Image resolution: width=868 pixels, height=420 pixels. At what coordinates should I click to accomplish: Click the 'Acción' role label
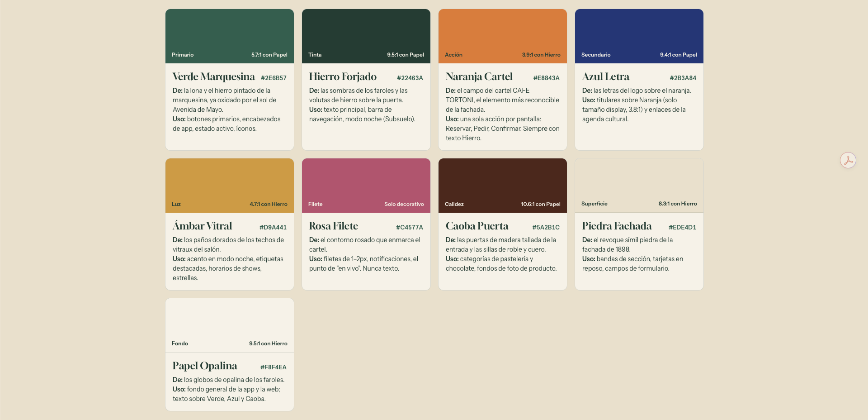[x=453, y=55]
